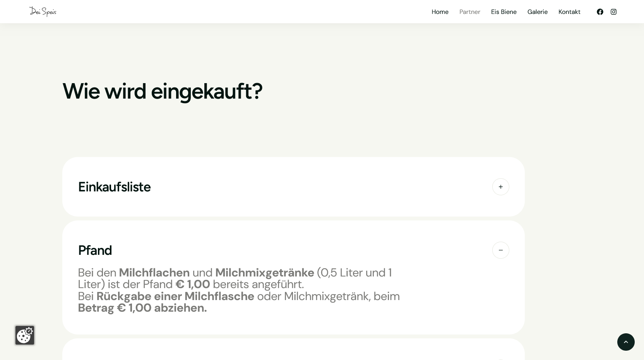Click the heading 'Wie wird eingekauft?'
This screenshot has width=644, height=360.
[162, 91]
